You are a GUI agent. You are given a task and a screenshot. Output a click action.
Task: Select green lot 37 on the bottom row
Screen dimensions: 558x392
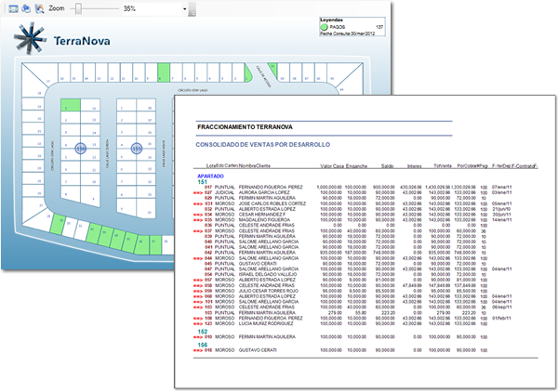(155, 245)
